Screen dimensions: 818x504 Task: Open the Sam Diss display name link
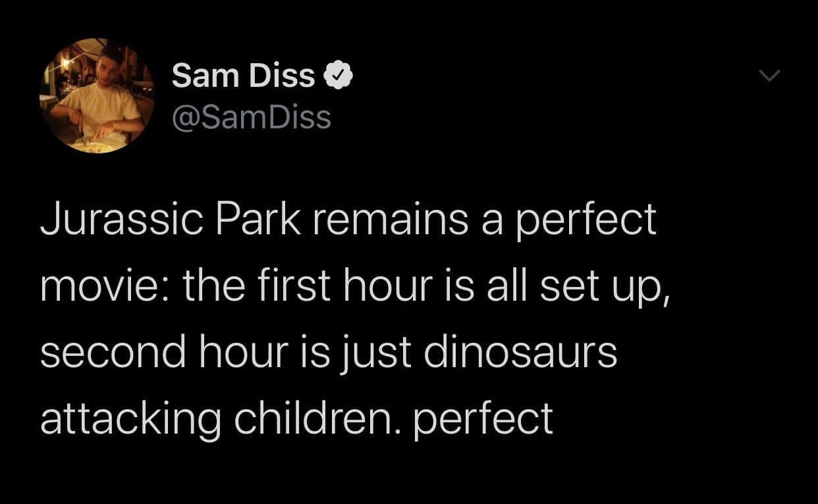243,77
